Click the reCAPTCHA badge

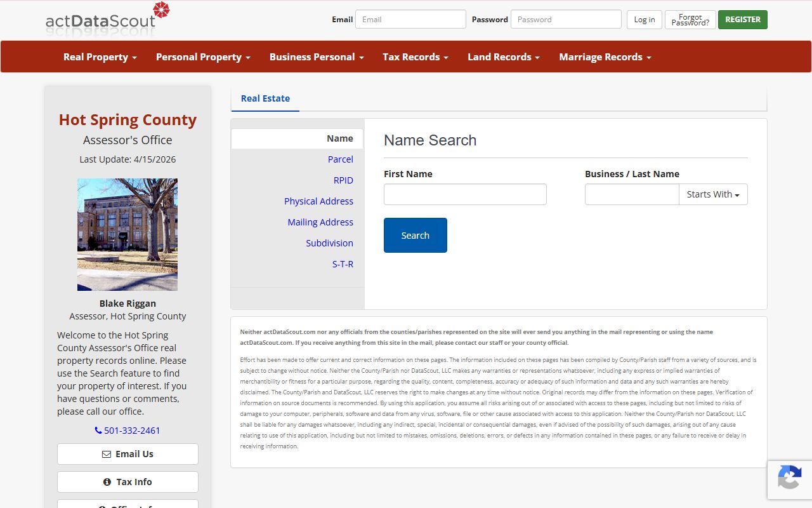tap(790, 479)
